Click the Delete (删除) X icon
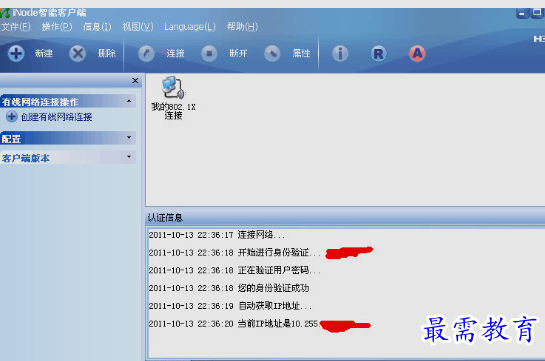The image size is (545, 361). click(x=78, y=54)
